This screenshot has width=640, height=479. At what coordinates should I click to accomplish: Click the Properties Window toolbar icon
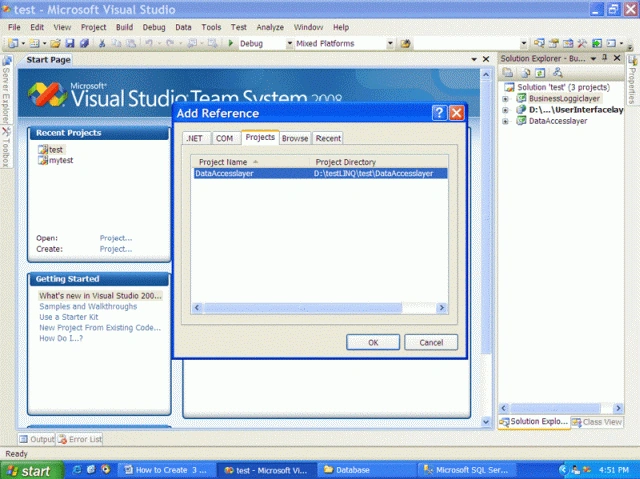(553, 43)
